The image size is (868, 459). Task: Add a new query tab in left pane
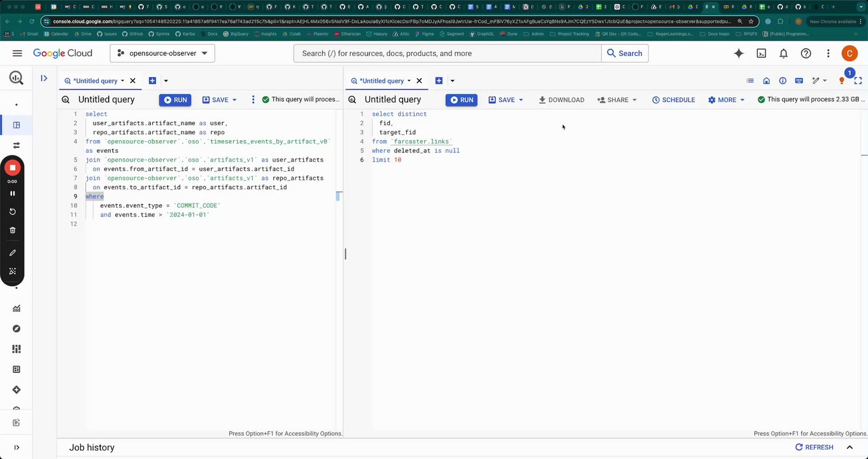[152, 81]
